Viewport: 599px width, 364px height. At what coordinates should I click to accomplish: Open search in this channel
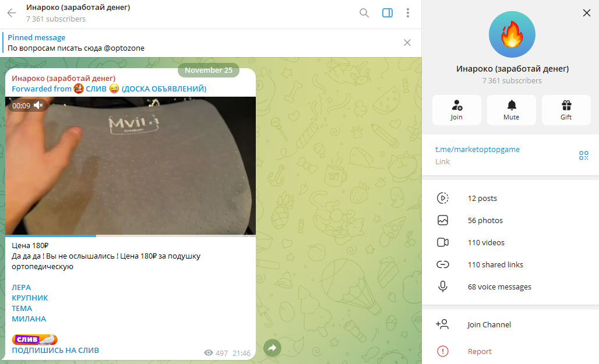point(364,13)
